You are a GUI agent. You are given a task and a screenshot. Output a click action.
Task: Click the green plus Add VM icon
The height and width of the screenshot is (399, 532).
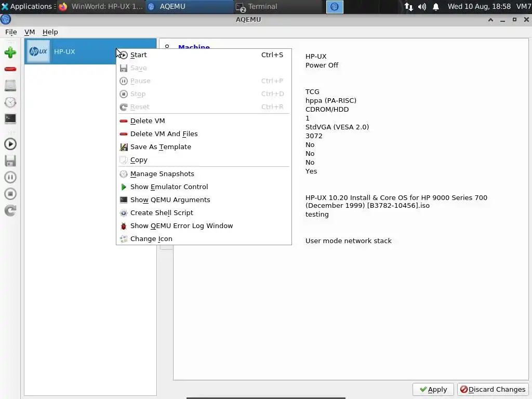(10, 52)
